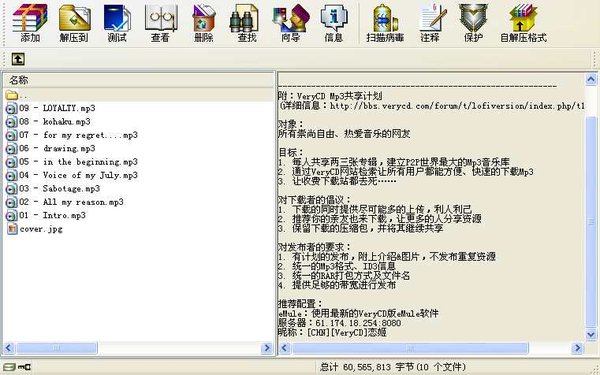Select file 08 - kohaku.mp3
The width and height of the screenshot is (600, 375).
tap(55, 122)
